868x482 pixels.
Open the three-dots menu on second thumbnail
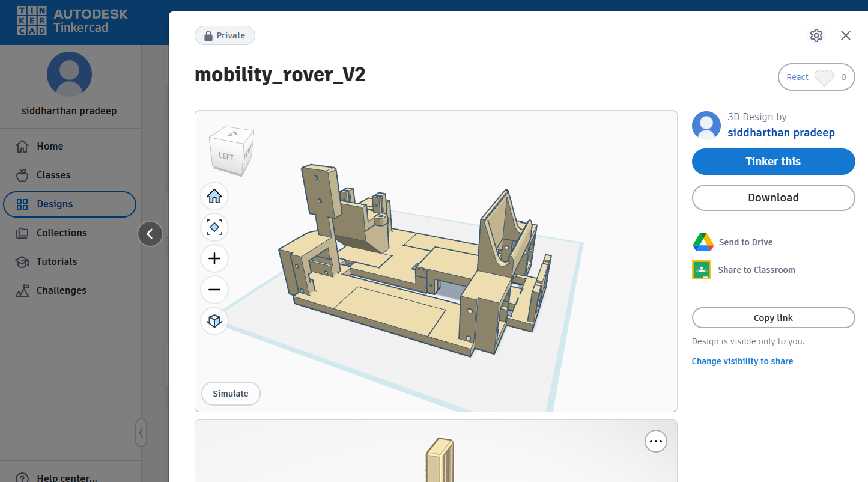656,441
